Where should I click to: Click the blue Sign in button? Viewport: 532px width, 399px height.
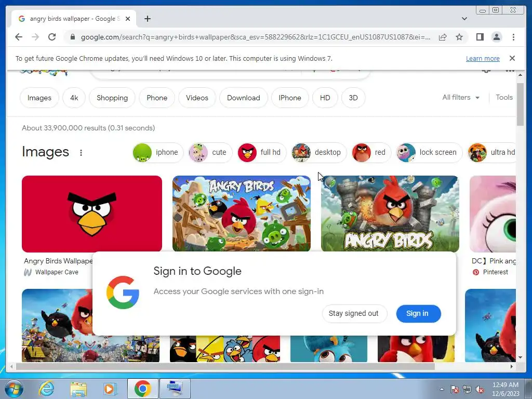[x=418, y=313]
